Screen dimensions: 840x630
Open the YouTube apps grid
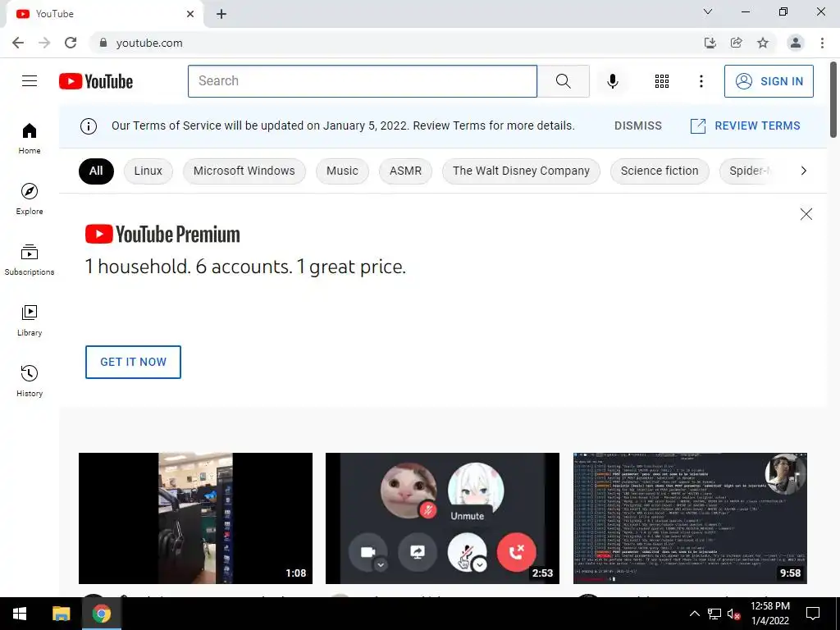(x=662, y=81)
